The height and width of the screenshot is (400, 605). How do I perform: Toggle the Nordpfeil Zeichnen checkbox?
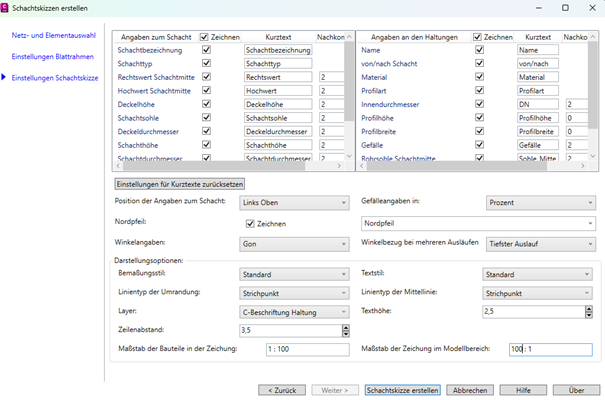250,224
